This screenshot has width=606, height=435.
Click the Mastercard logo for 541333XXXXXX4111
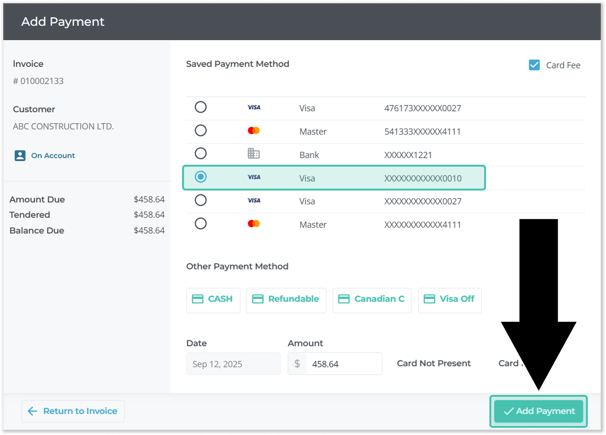[x=253, y=131]
